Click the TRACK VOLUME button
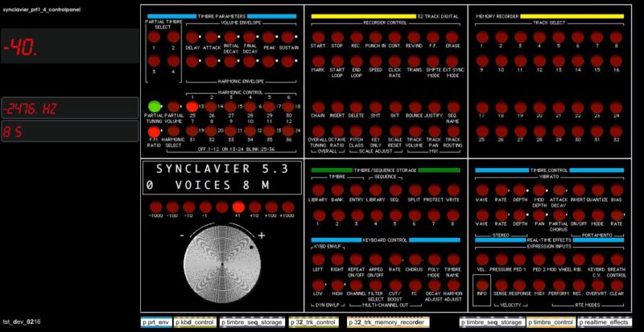 (x=414, y=131)
